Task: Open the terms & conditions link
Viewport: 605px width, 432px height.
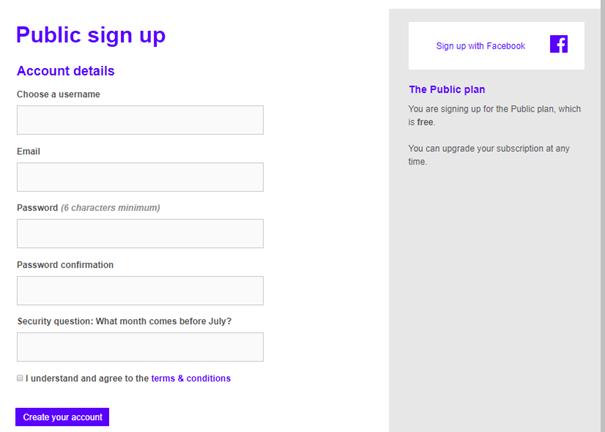Action: [191, 378]
